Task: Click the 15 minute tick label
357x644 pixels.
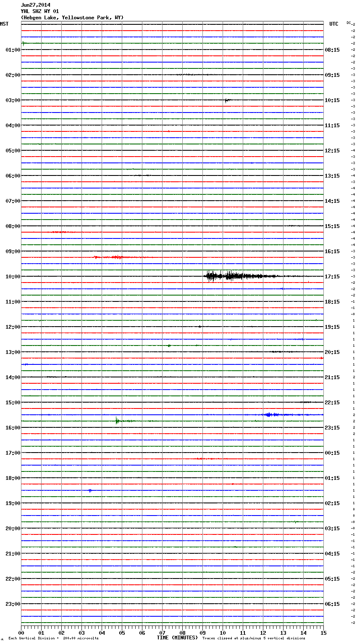Action: point(323,633)
